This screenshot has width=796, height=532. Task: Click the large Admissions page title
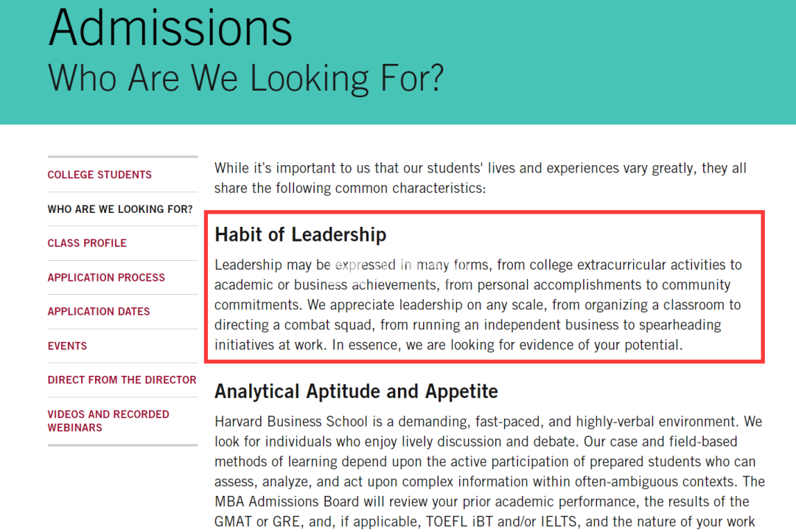[x=170, y=27]
